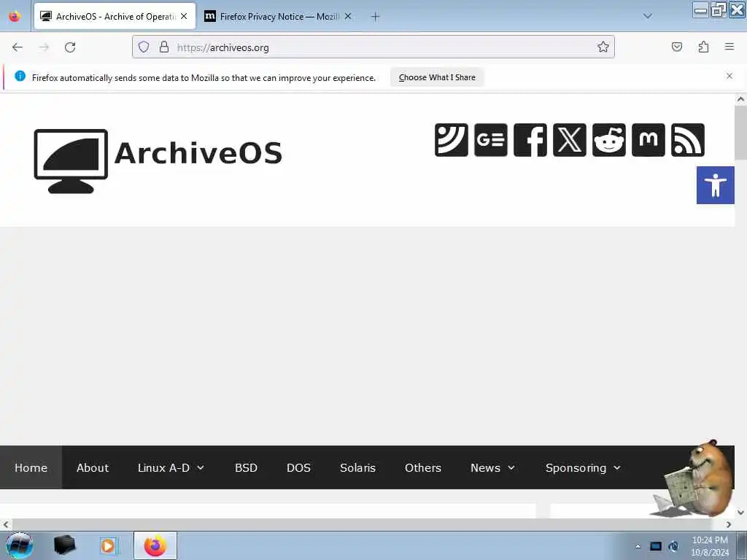The image size is (747, 560).
Task: Close the ArchiveOS tab
Action: (x=184, y=16)
